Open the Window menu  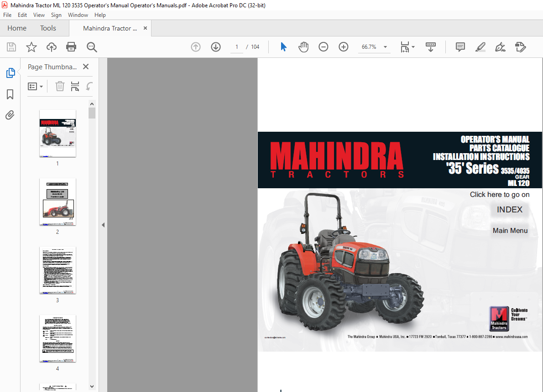[78, 15]
